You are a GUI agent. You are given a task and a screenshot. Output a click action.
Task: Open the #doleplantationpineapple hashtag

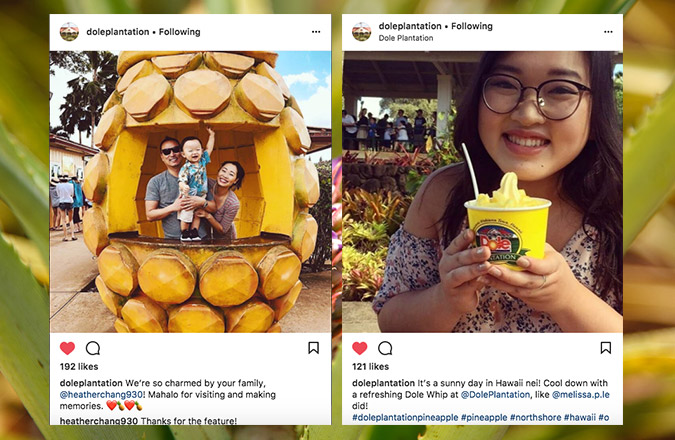pyautogui.click(x=405, y=418)
